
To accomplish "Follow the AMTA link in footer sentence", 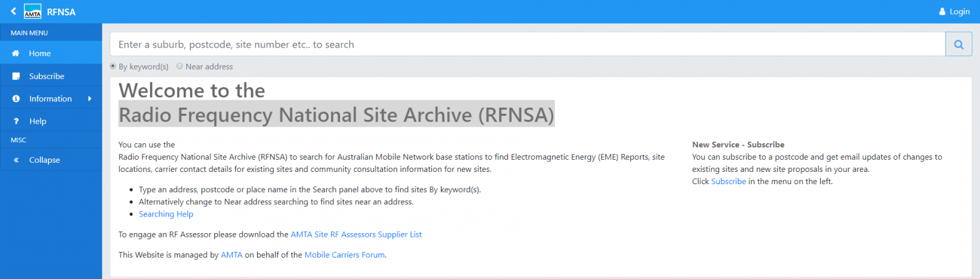I will pos(232,255).
